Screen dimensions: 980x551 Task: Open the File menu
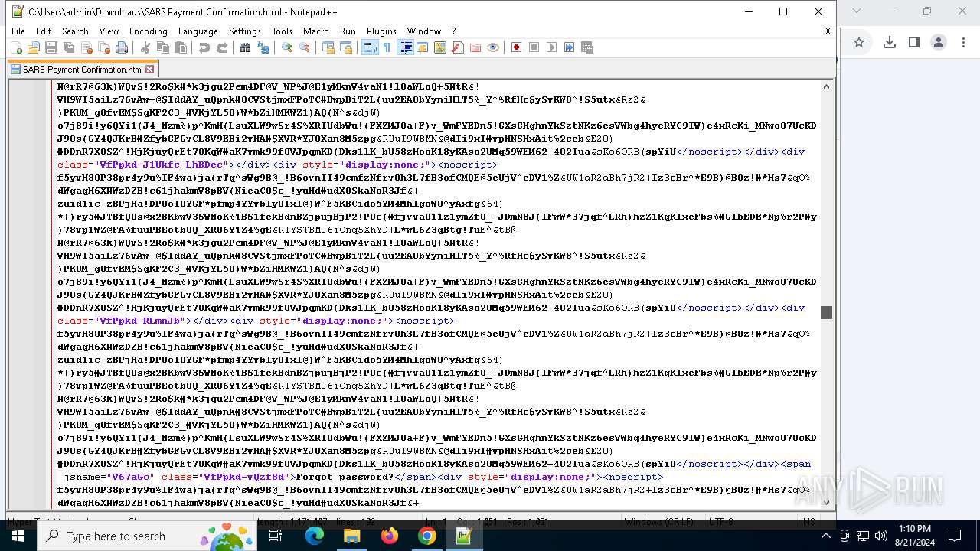tap(18, 31)
